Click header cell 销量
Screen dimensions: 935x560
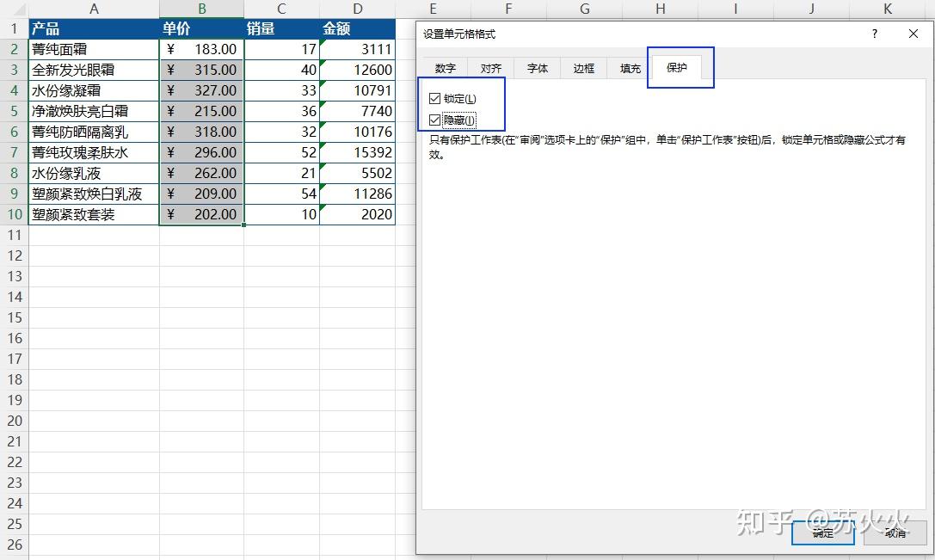click(281, 28)
